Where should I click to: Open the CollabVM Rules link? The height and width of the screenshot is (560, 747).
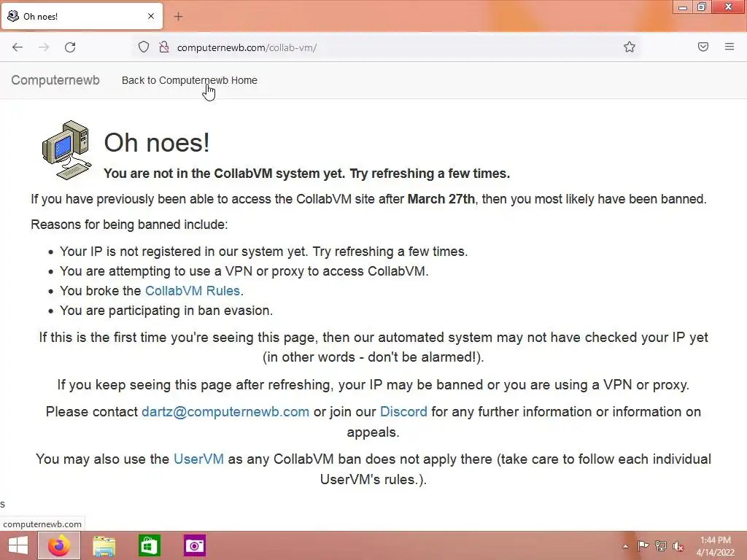coord(193,290)
